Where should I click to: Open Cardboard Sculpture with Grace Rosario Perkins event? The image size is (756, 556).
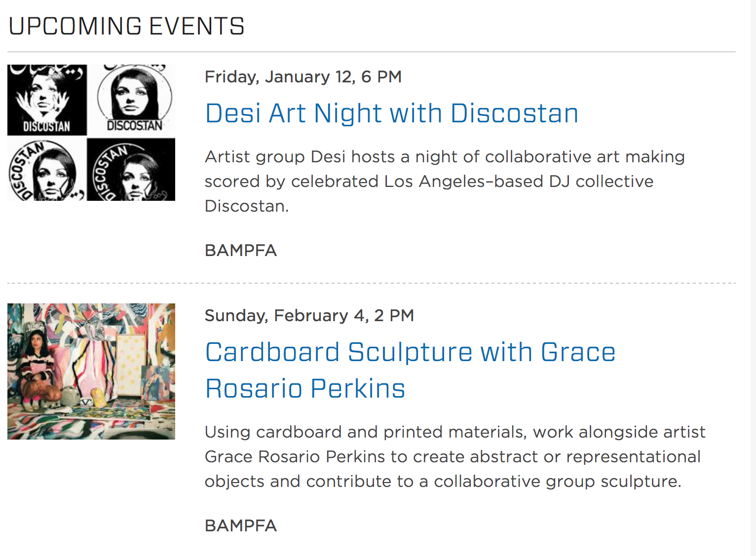[410, 370]
